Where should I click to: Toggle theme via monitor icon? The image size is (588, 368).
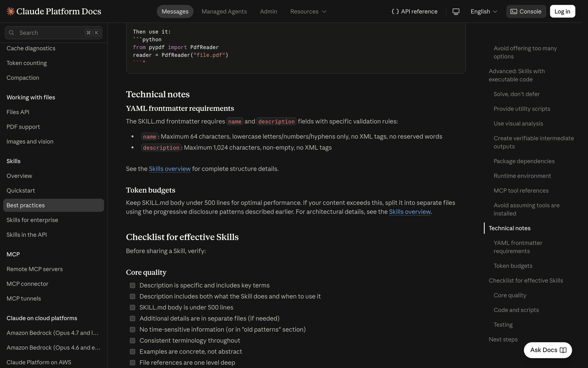pyautogui.click(x=456, y=11)
